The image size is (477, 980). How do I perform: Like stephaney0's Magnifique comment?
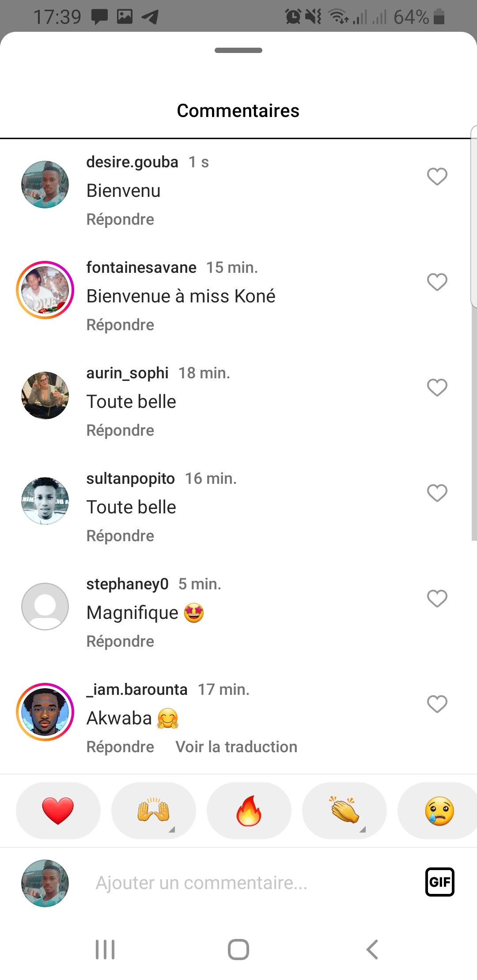coord(437,599)
